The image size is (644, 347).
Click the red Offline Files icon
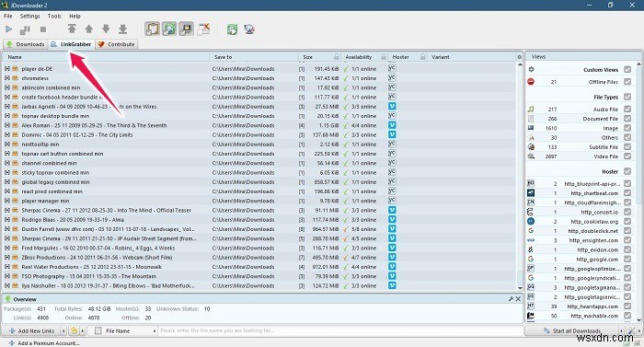(531, 82)
